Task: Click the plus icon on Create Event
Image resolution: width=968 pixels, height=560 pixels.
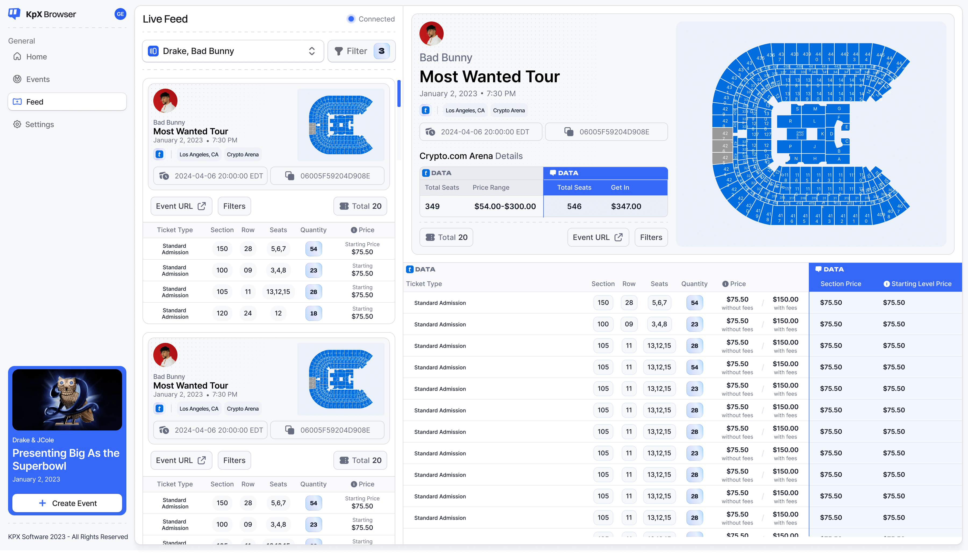Action: pyautogui.click(x=43, y=503)
